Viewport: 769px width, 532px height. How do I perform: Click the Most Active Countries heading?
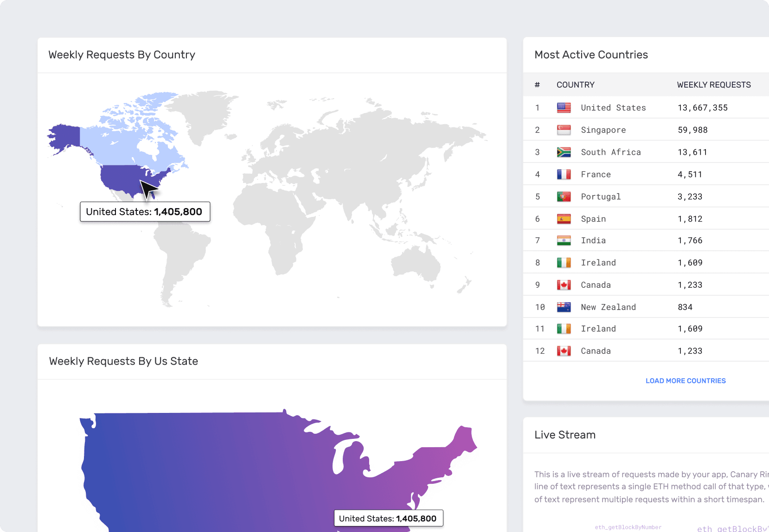591,55
